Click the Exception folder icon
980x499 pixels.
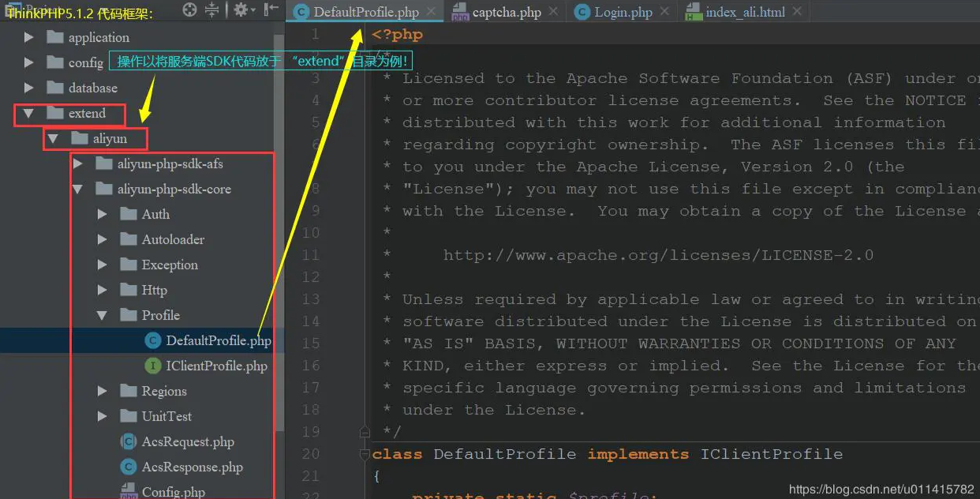click(128, 265)
